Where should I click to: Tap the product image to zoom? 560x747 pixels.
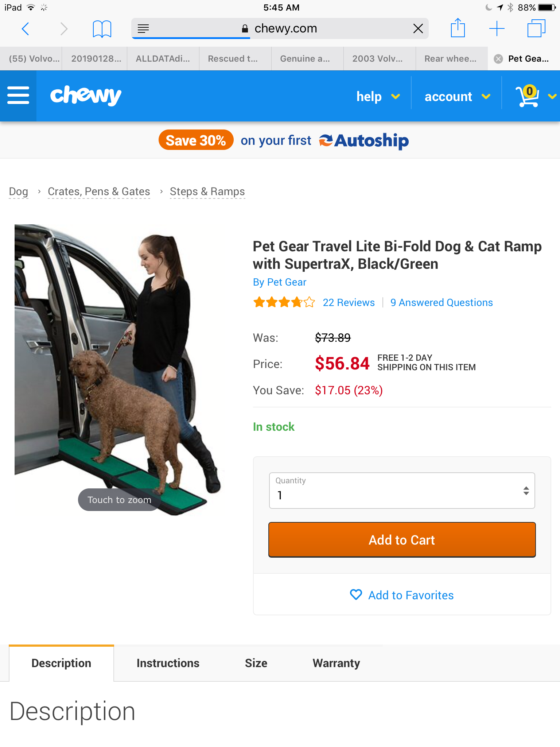(118, 368)
